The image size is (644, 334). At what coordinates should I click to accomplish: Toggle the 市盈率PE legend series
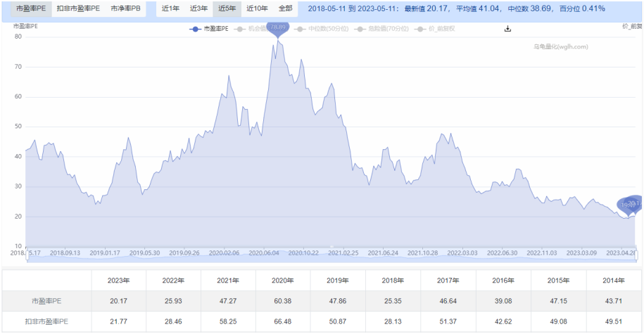coord(210,29)
